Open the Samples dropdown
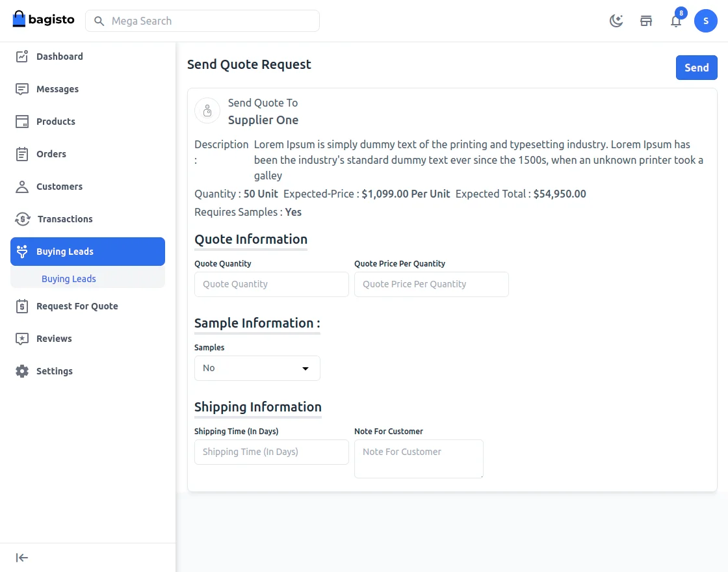 pyautogui.click(x=257, y=368)
